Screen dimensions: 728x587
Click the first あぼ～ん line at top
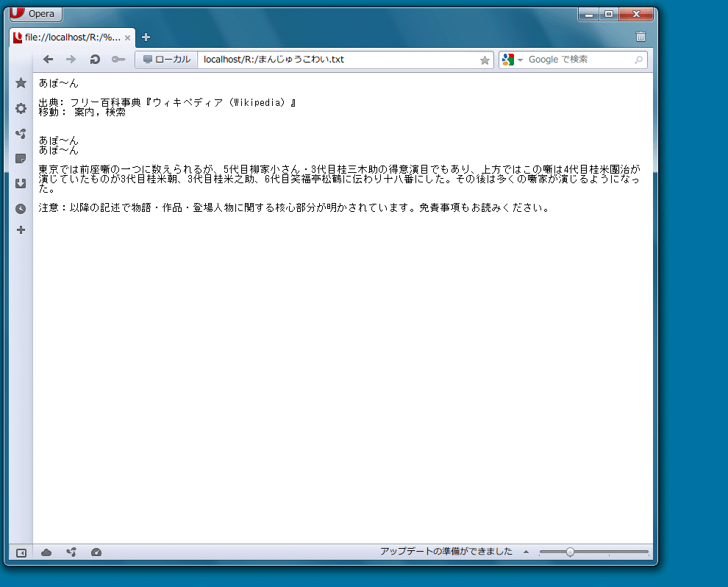59,83
